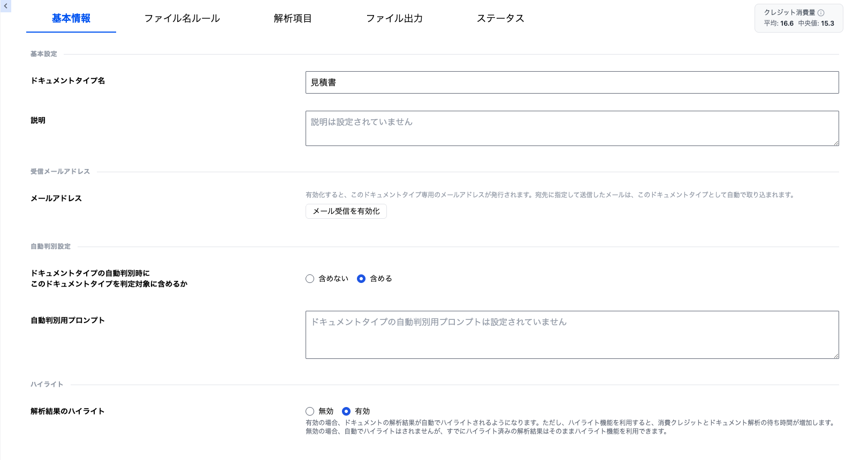868x460 pixels.
Task: Focus the 説明 description textarea
Action: pyautogui.click(x=572, y=128)
